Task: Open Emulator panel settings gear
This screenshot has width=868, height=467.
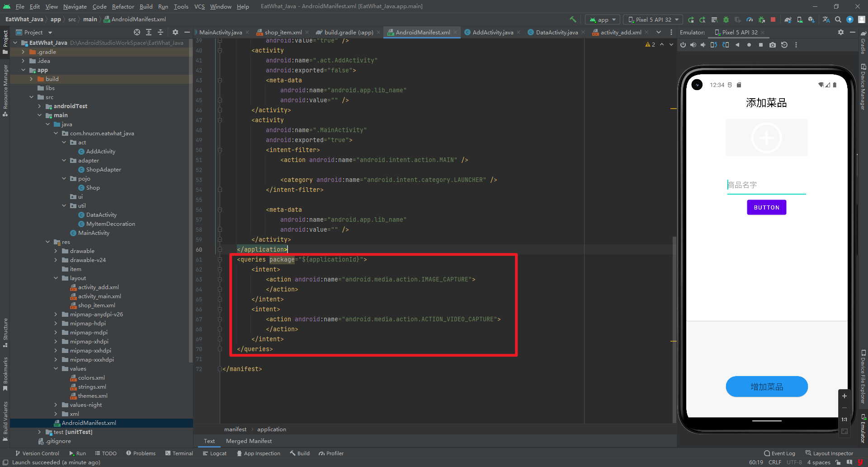Action: tap(841, 32)
